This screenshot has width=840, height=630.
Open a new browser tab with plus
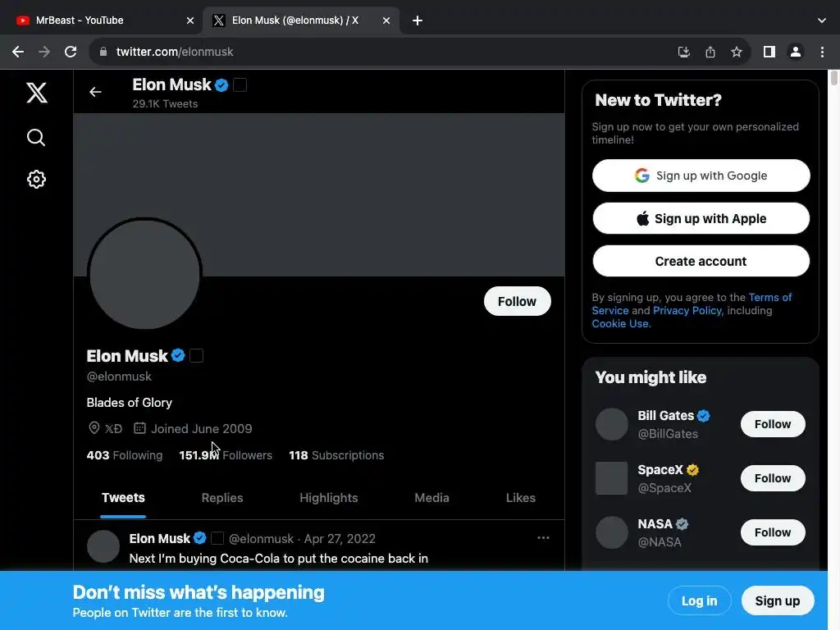coord(418,21)
